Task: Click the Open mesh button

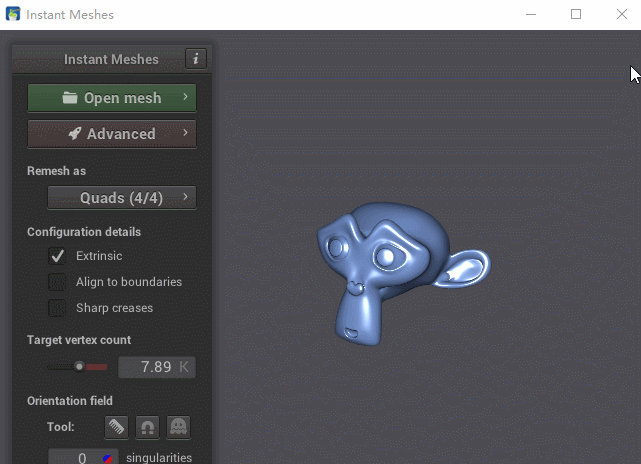Action: click(x=112, y=98)
